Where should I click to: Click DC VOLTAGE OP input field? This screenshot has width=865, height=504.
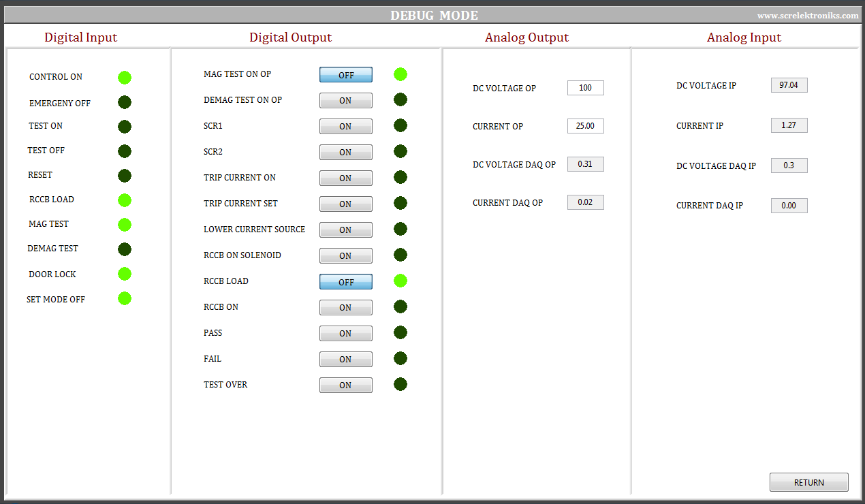pos(586,88)
